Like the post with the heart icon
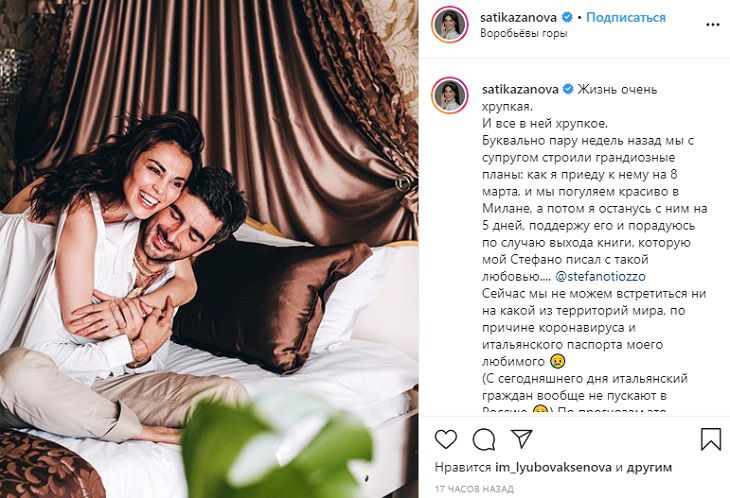This screenshot has height=498, width=730. [446, 439]
